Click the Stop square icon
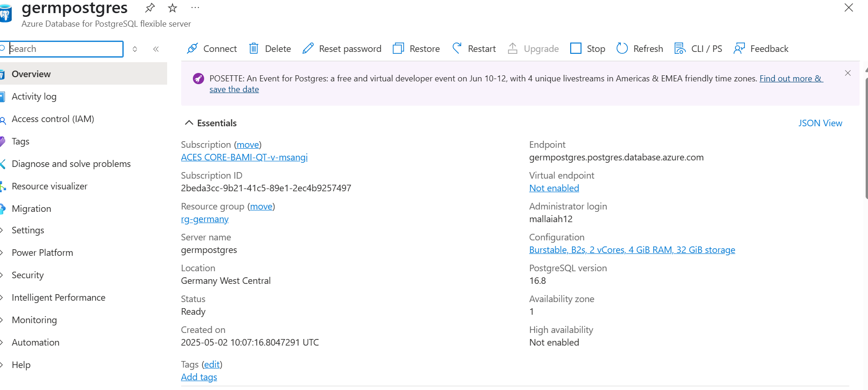The width and height of the screenshot is (868, 390). pos(576,48)
